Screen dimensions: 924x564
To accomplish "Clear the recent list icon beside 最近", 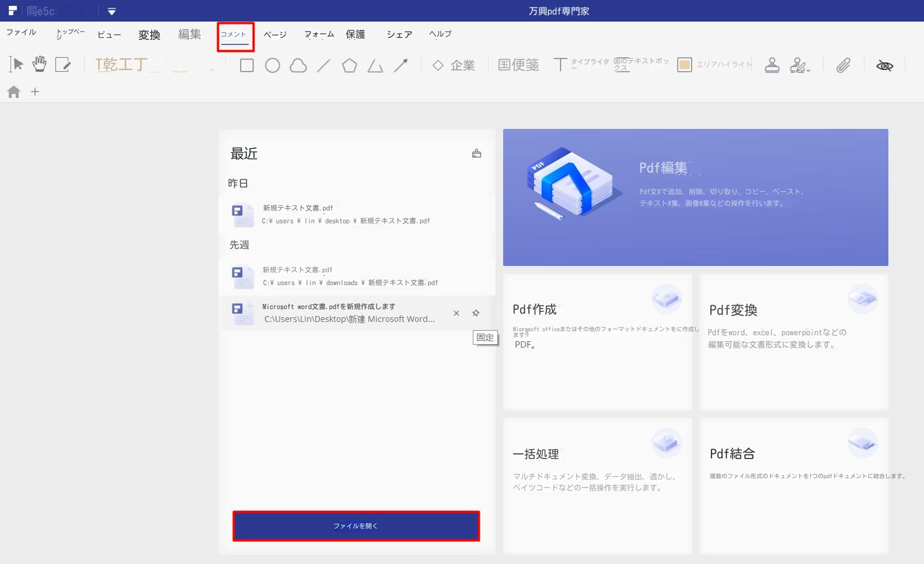I will pos(477,153).
